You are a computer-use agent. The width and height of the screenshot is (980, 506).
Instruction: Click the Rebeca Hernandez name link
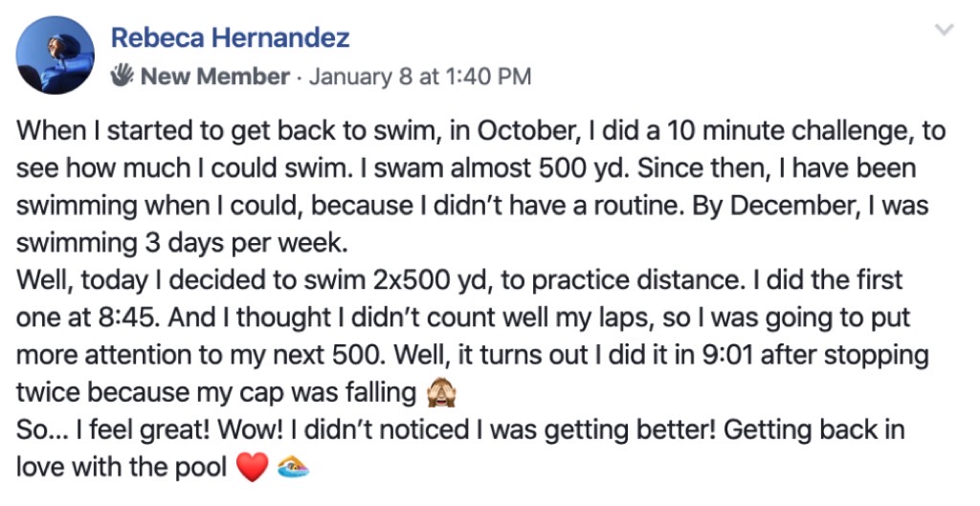(x=230, y=38)
